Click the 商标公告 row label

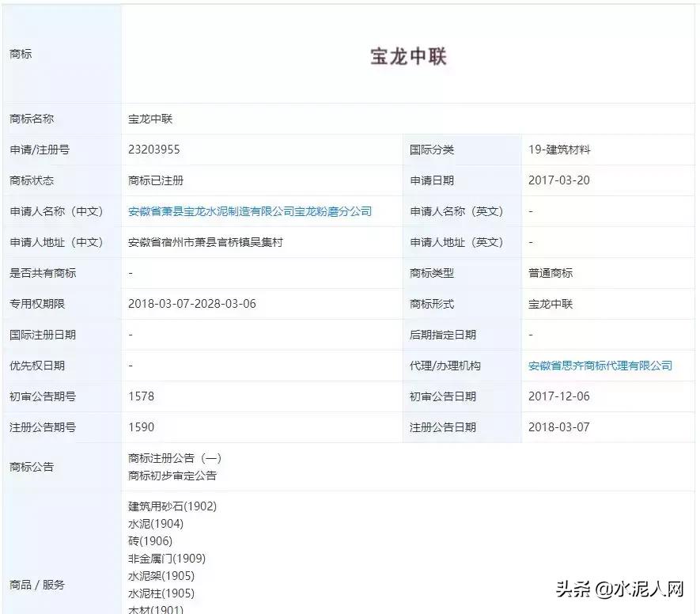pos(32,467)
